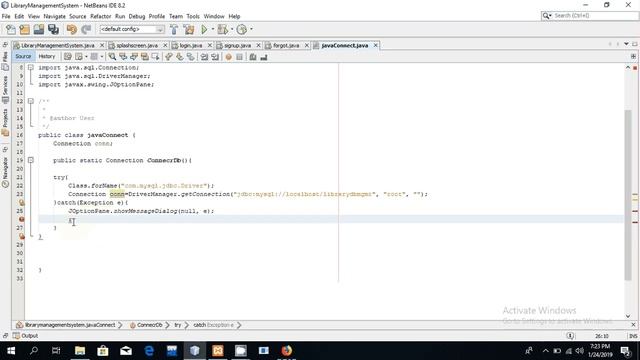The width and height of the screenshot is (640, 360).
Task: Toggle Highlight Search in editor toolbar
Action: tap(144, 57)
